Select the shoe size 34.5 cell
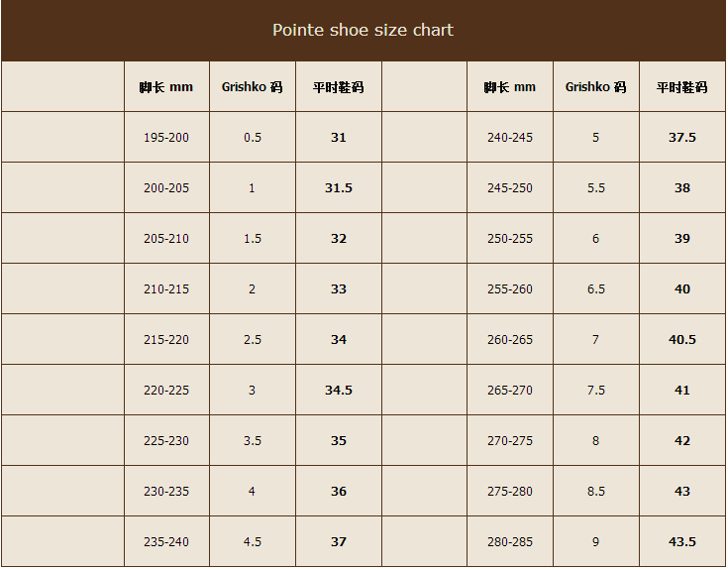 [339, 391]
